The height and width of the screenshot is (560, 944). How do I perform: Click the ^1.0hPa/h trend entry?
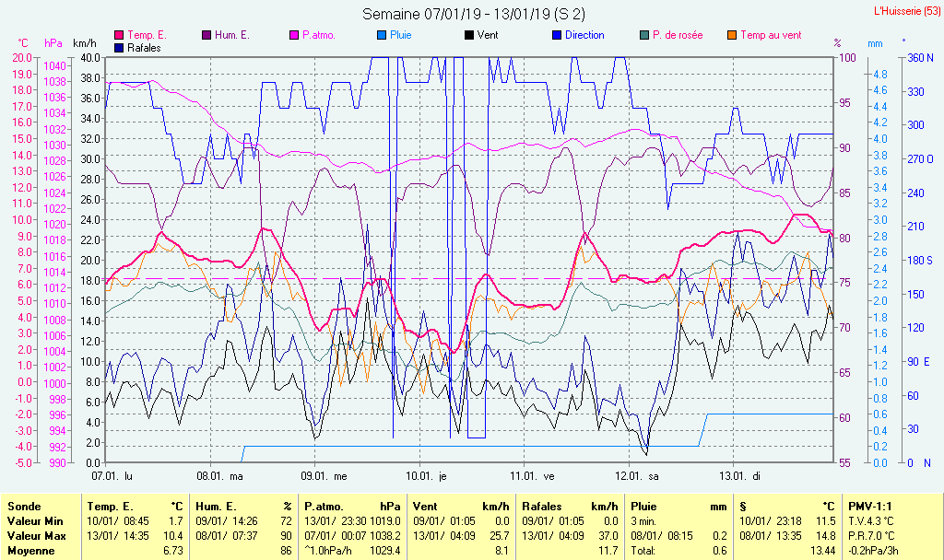click(x=329, y=551)
